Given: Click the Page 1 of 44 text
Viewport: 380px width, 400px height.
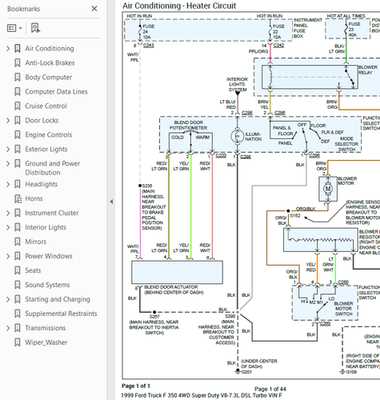Looking at the screenshot, I should [270, 389].
